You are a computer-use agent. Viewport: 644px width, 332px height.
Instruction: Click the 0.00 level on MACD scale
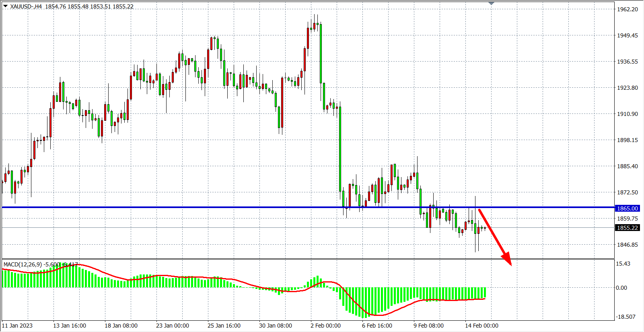tap(621, 288)
